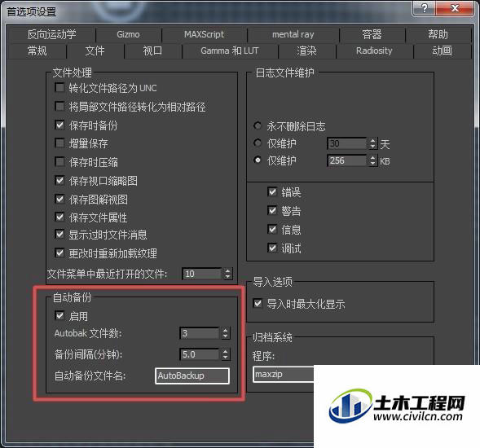
Task: Switch to the 渲染 tab
Action: pyautogui.click(x=306, y=51)
